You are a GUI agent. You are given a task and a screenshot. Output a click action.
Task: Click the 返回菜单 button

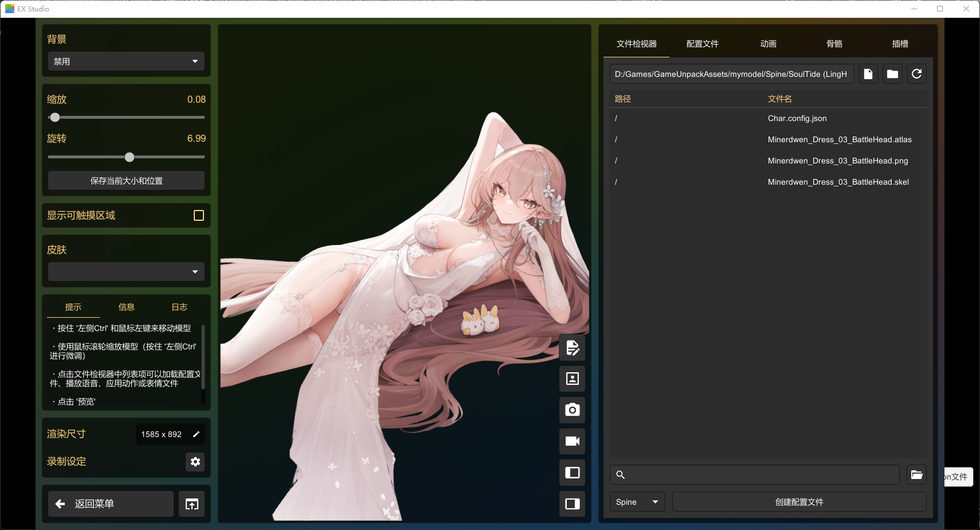pos(111,504)
